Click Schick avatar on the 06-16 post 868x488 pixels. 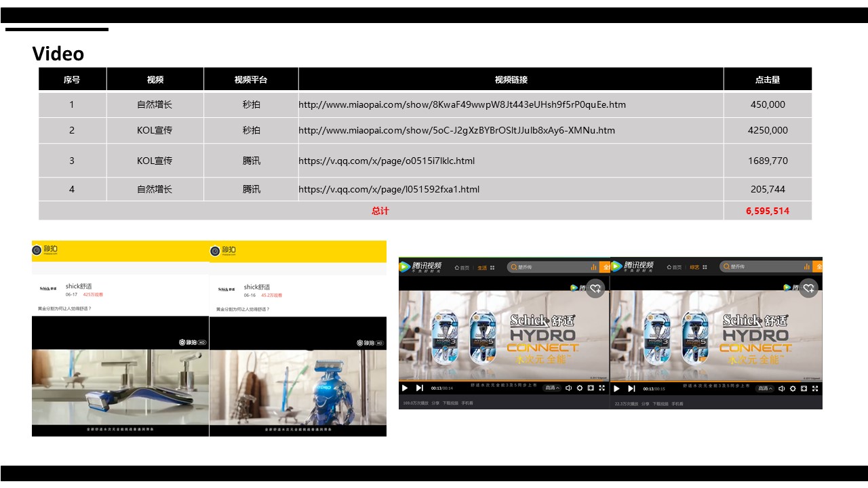pyautogui.click(x=227, y=289)
